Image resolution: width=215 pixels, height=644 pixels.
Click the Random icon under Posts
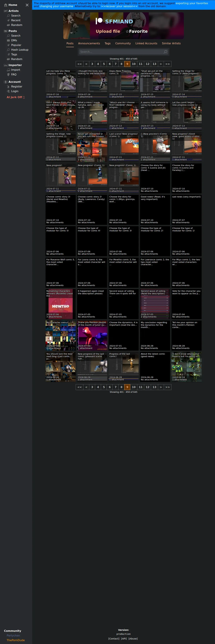coord(8,59)
